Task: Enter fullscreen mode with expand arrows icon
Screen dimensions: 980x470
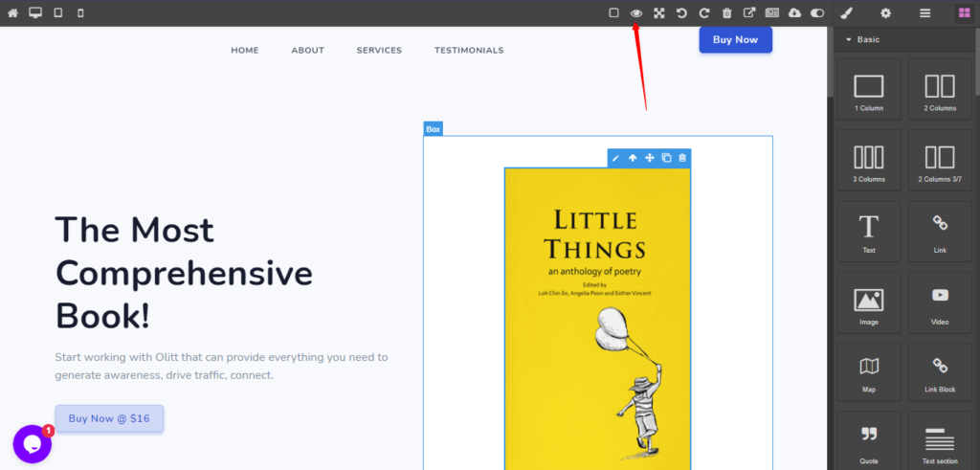Action: coord(659,13)
